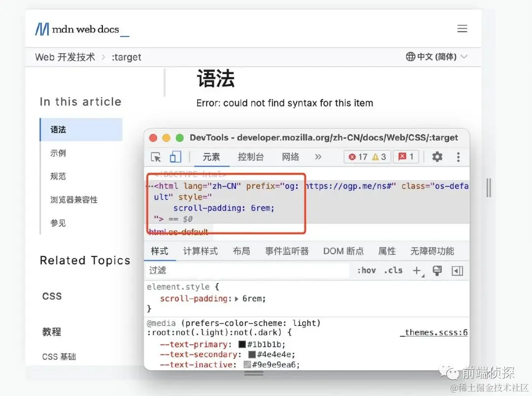Jump to 示例 section in sidebar

[58, 153]
